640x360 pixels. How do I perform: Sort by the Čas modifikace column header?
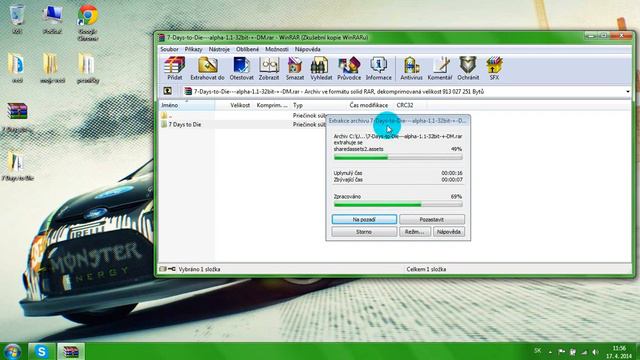pyautogui.click(x=369, y=105)
